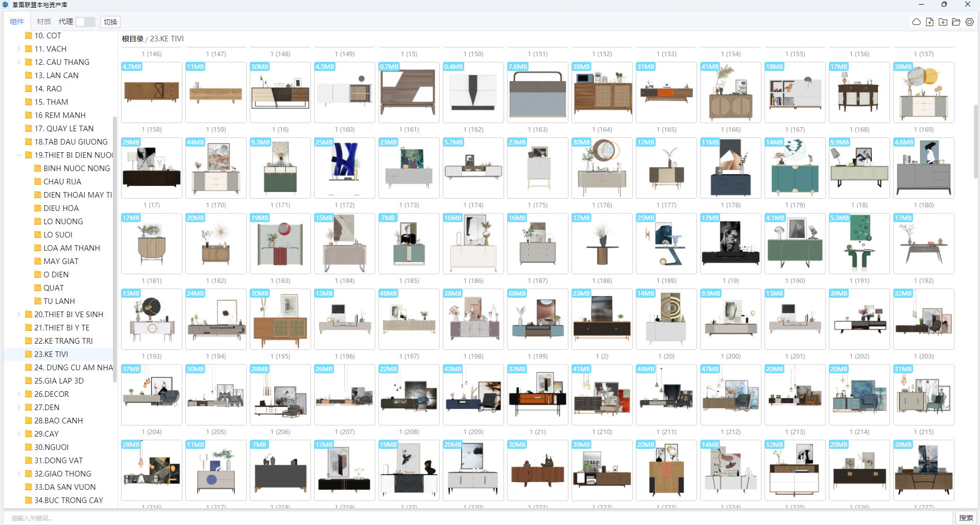
Task: Click the cloud icon in top toolbar
Action: click(x=916, y=22)
